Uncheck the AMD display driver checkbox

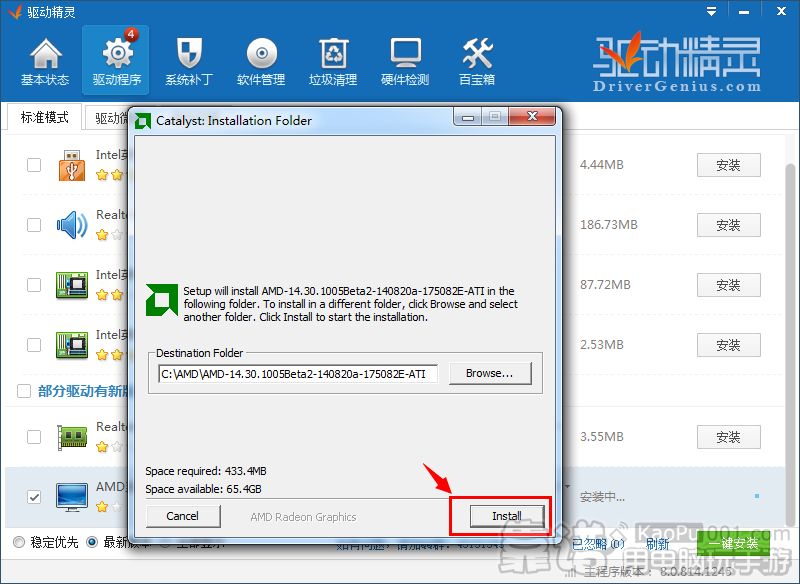click(x=34, y=497)
